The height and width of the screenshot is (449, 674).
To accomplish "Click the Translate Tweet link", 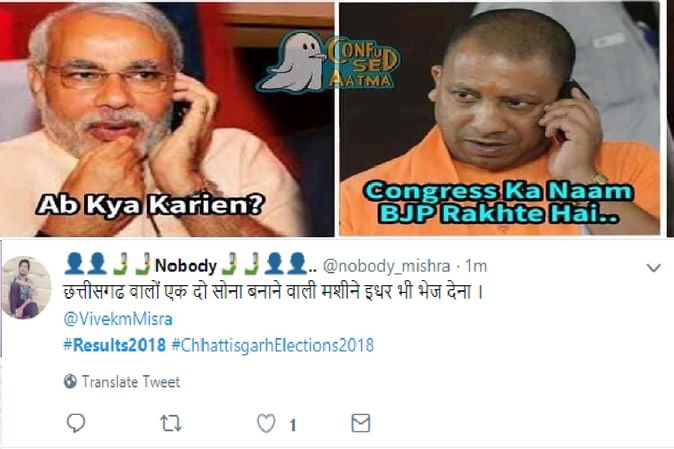I will coord(131,382).
